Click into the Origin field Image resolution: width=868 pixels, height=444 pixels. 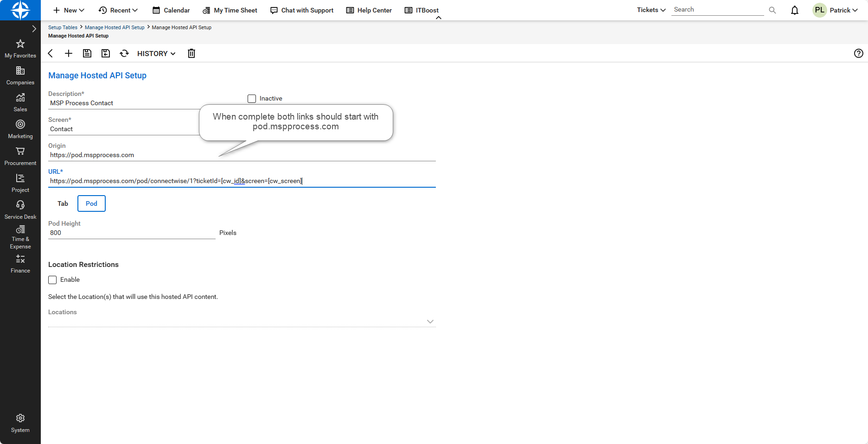pos(242,155)
